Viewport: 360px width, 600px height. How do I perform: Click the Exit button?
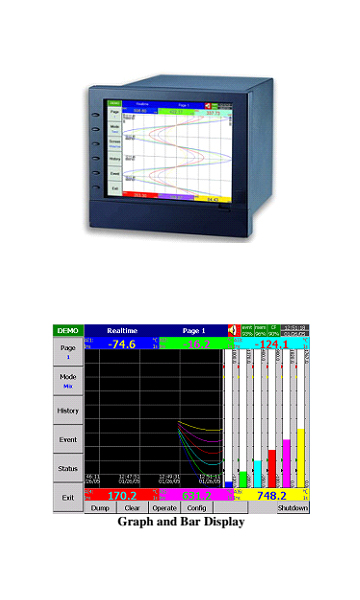(68, 497)
